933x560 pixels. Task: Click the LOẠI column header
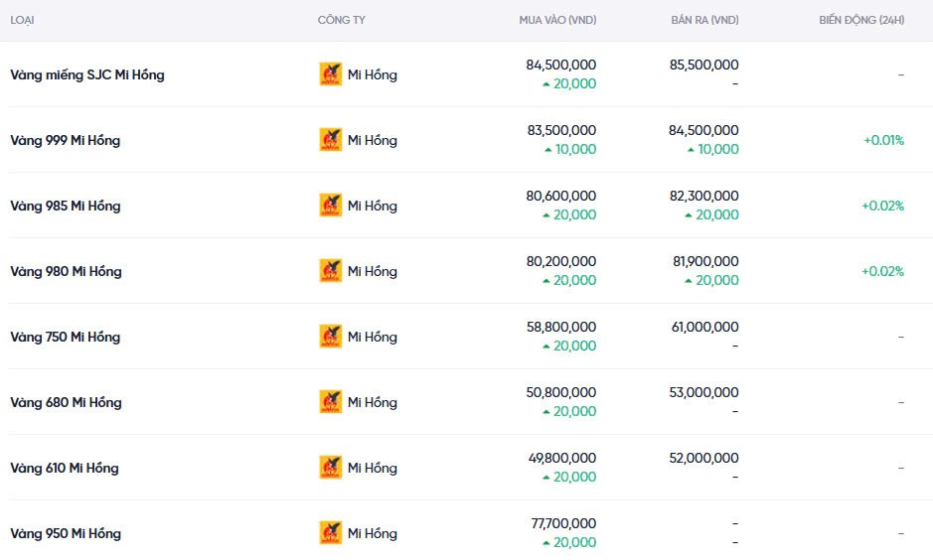pos(23,20)
